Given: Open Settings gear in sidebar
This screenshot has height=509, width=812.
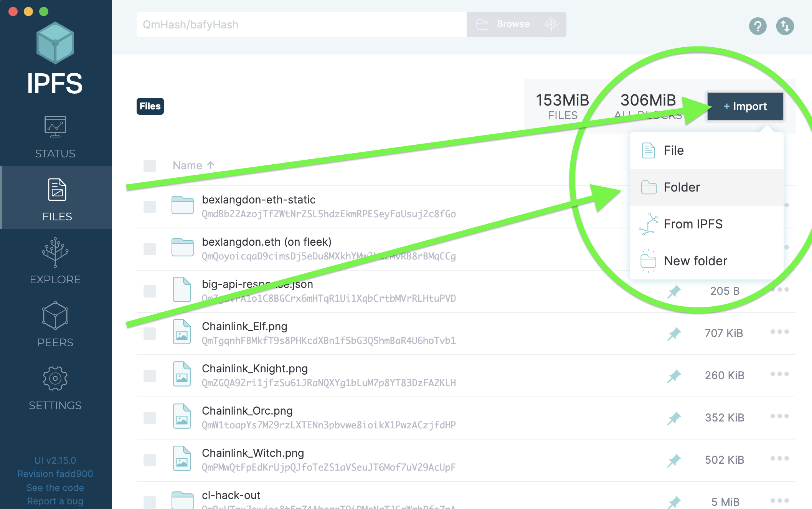Looking at the screenshot, I should [55, 379].
